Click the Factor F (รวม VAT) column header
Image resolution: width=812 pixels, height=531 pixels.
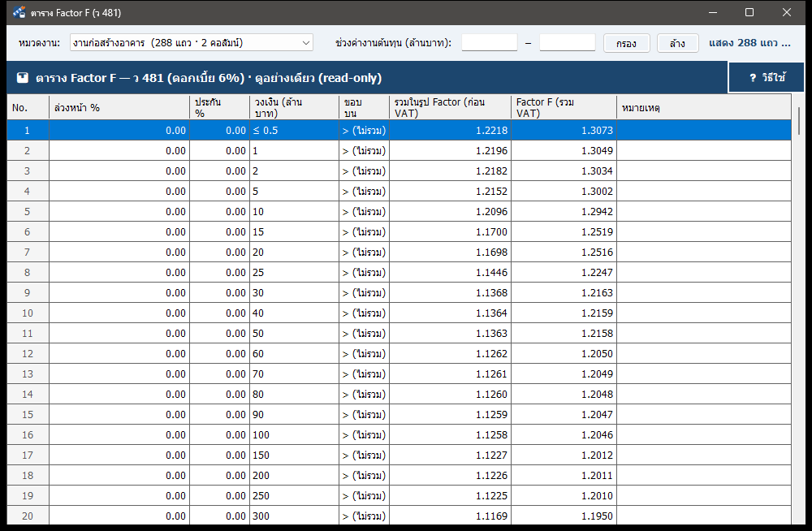564,108
